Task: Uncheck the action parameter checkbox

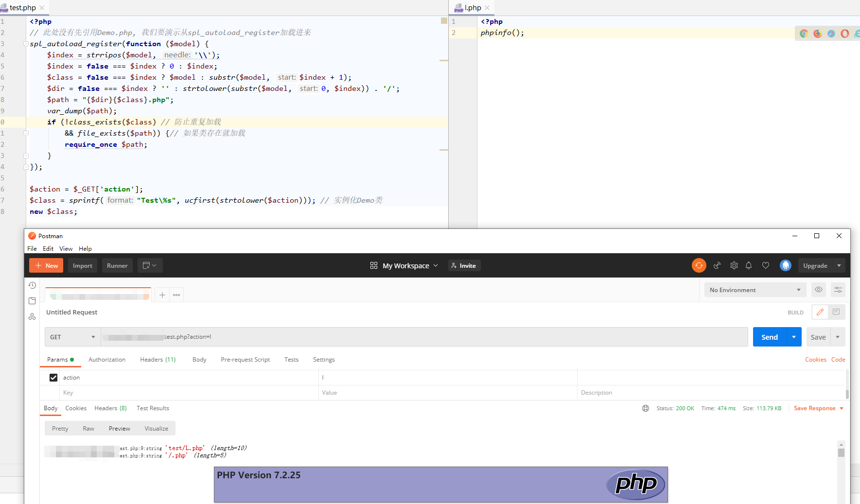Action: pos(53,378)
